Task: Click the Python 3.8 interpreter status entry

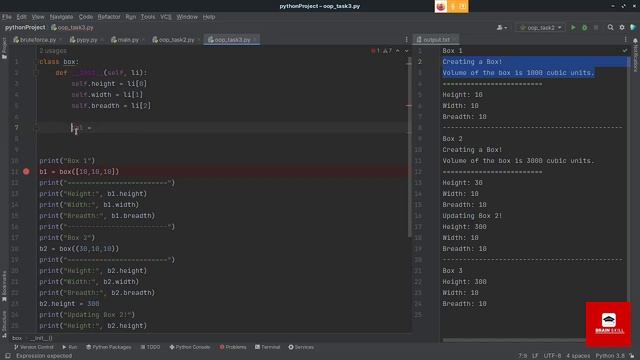Action: tap(610, 356)
